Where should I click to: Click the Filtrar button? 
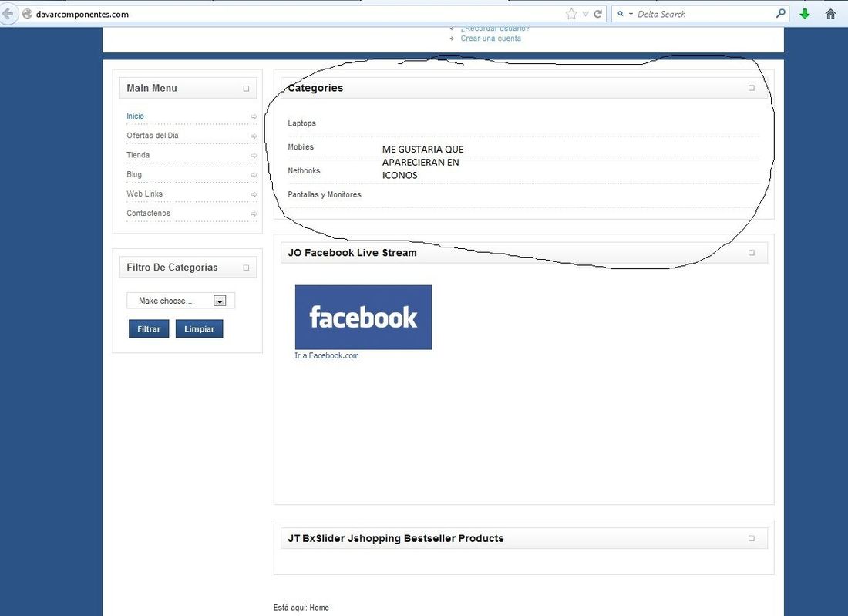149,329
